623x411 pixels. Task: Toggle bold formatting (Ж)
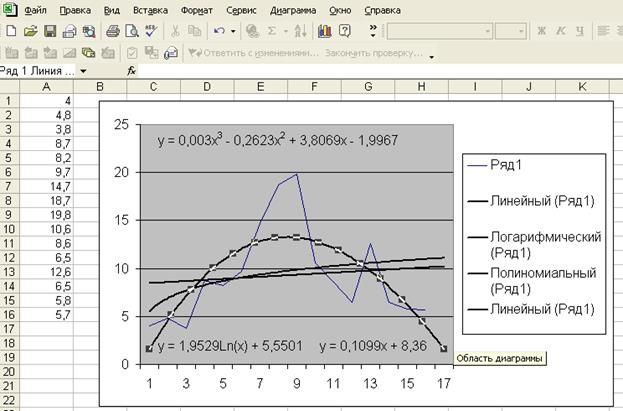click(x=541, y=31)
